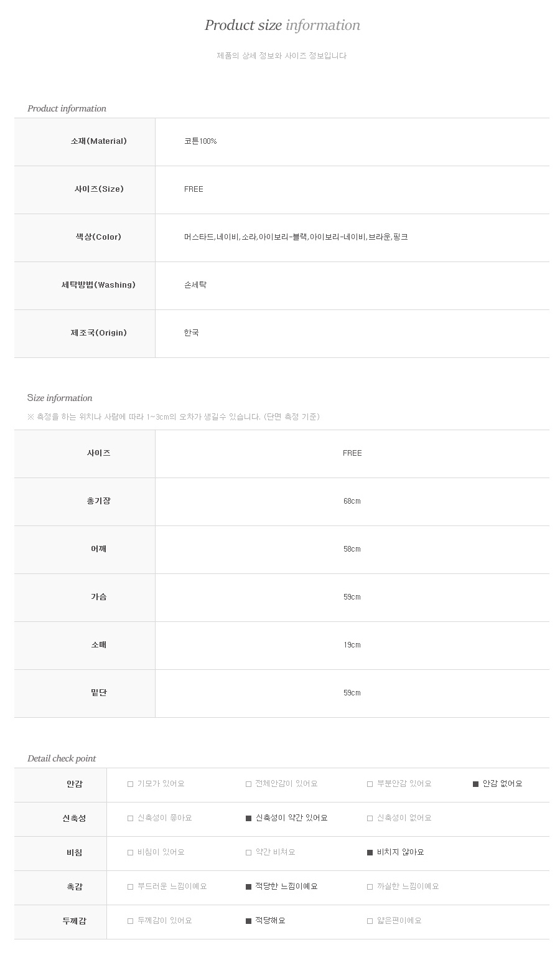The height and width of the screenshot is (965, 560).
Task: Select the '얇은편이에요' checkbox
Action: tap(370, 921)
